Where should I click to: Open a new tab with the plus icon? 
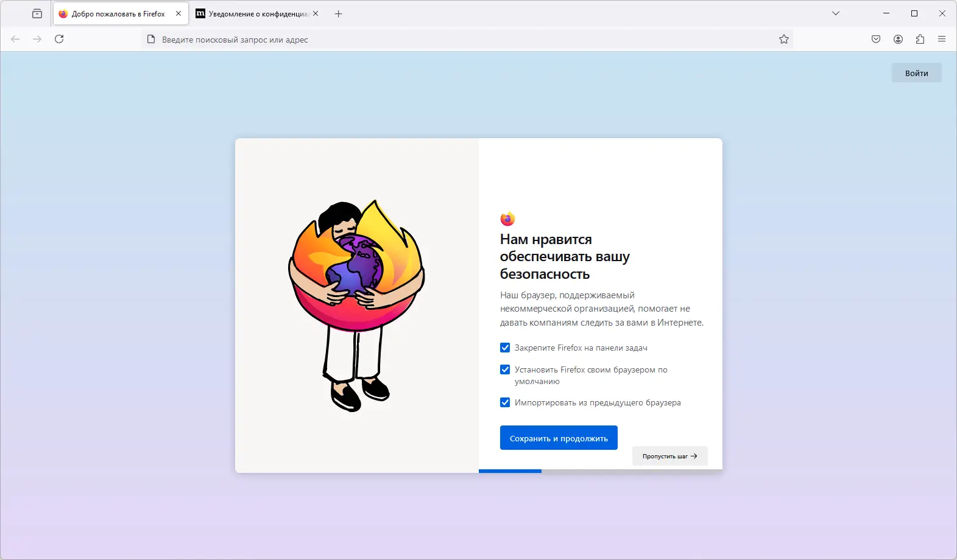coord(339,13)
